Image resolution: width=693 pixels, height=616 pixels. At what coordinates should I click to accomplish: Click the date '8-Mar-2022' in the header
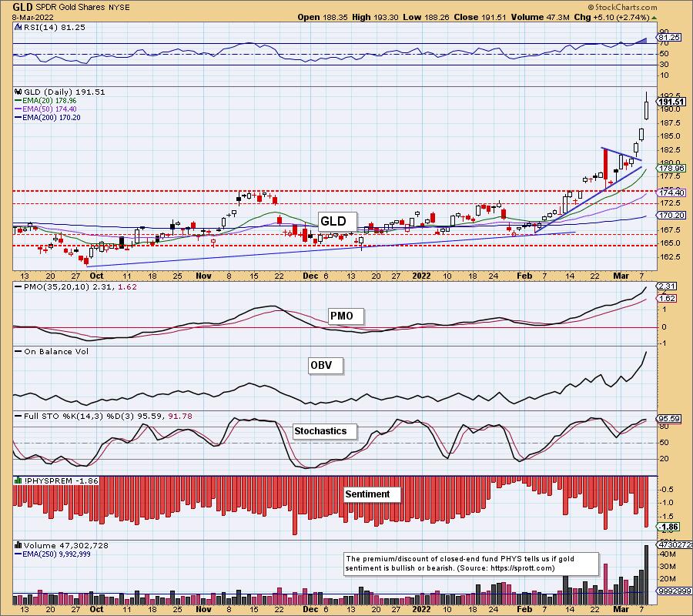[33, 18]
